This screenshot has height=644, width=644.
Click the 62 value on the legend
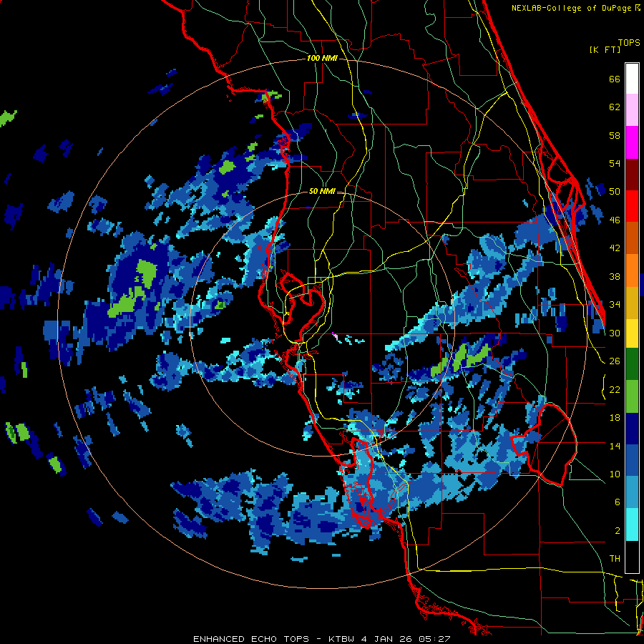[615, 107]
